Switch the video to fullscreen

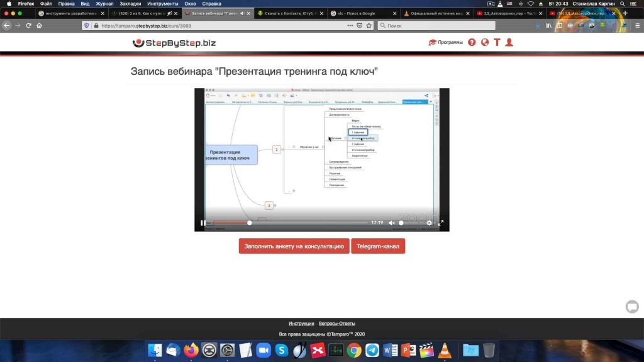click(441, 223)
